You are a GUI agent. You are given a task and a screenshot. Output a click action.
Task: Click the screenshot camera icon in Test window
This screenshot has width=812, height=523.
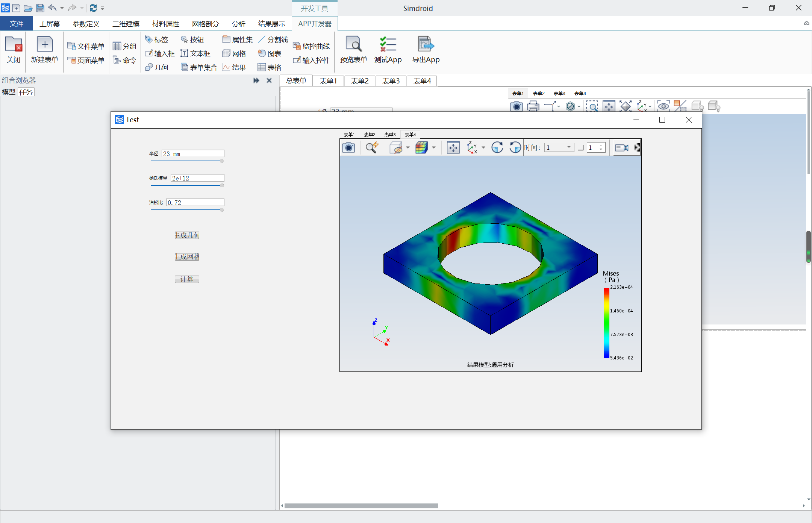348,148
